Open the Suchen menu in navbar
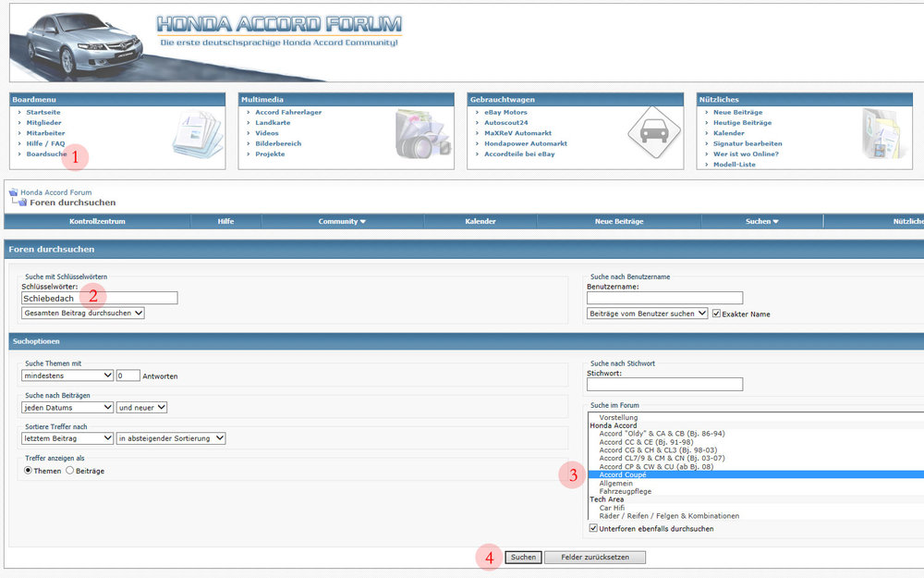Image resolution: width=924 pixels, height=578 pixels. (x=761, y=222)
